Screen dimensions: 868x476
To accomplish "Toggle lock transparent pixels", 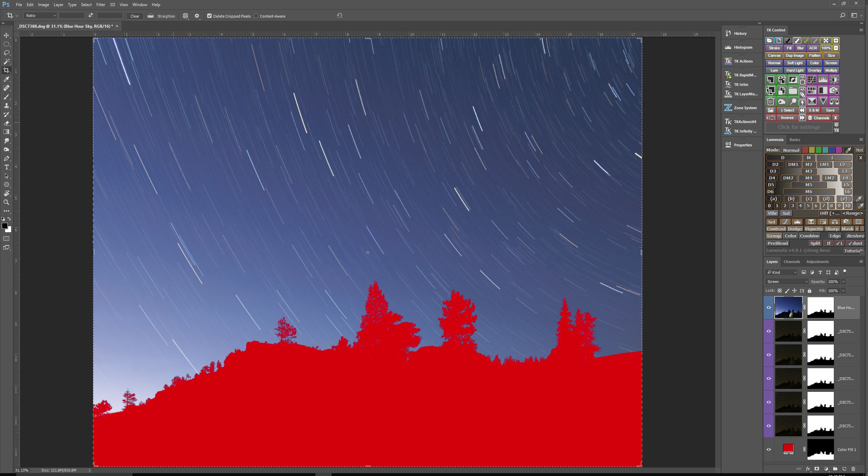I will point(779,291).
